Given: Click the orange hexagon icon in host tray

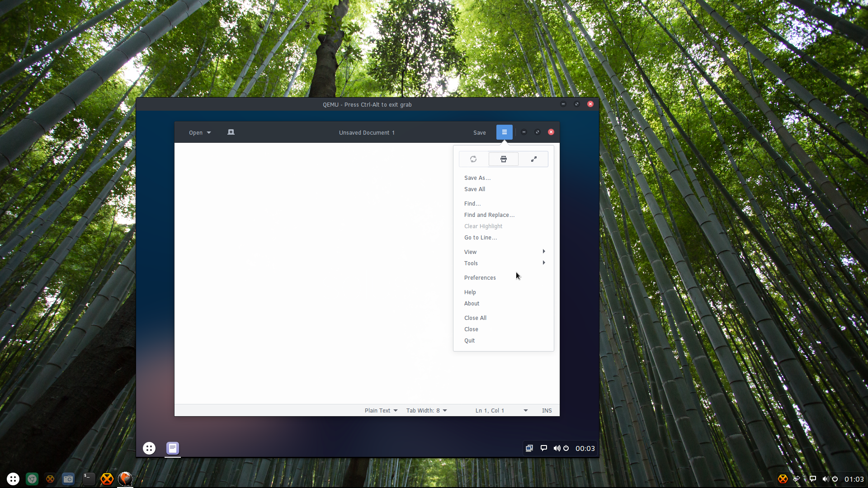Looking at the screenshot, I should pos(783,479).
